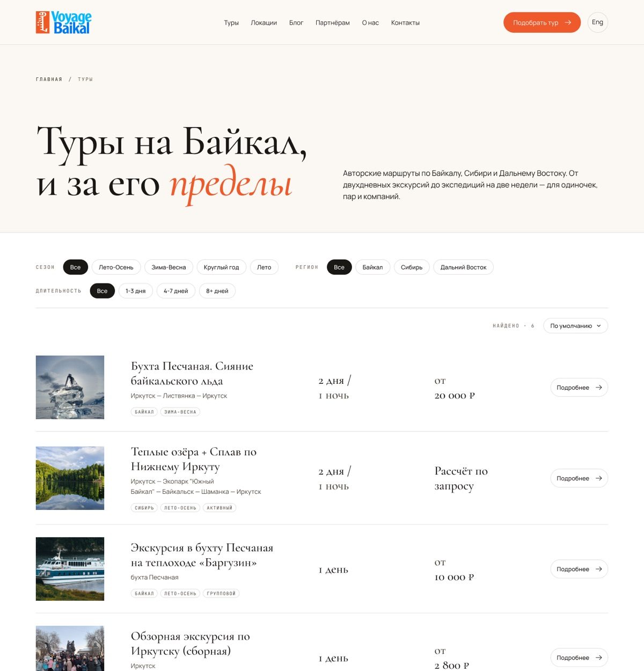Click the от 20 000 ₽ price

[455, 388]
